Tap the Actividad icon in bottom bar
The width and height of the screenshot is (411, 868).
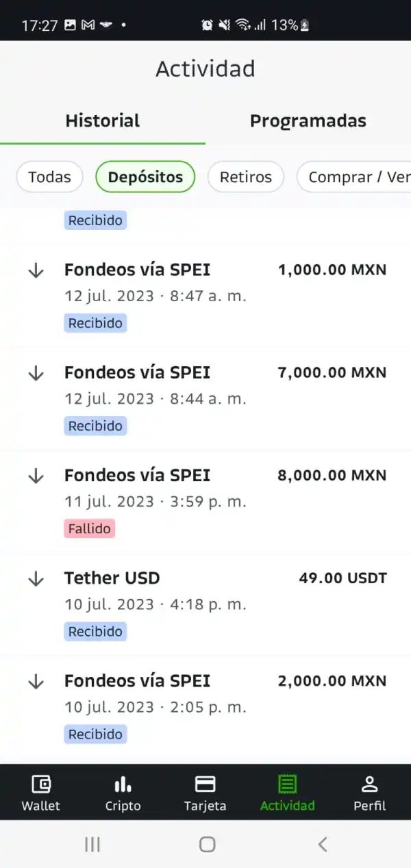click(x=288, y=784)
